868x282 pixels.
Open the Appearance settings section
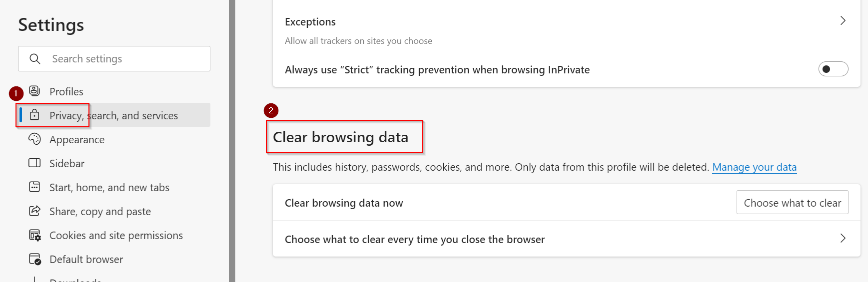pyautogui.click(x=77, y=140)
